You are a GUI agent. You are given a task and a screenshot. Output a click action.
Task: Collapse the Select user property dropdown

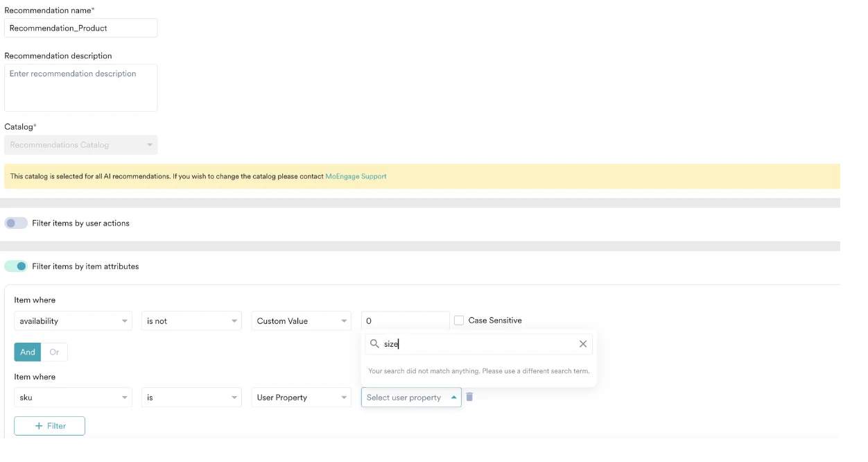point(411,397)
